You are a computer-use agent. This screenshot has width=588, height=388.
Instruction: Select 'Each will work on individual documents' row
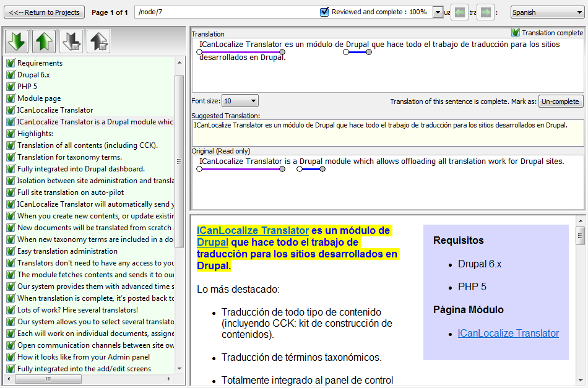point(95,334)
